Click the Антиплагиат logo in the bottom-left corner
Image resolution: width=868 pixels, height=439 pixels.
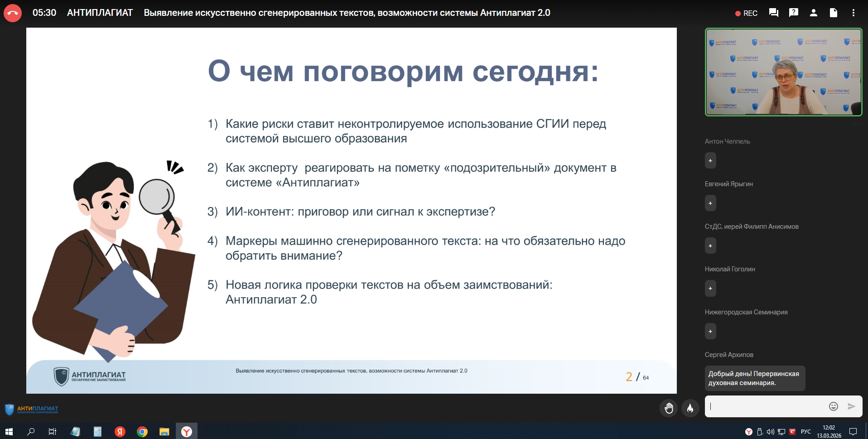tap(32, 410)
